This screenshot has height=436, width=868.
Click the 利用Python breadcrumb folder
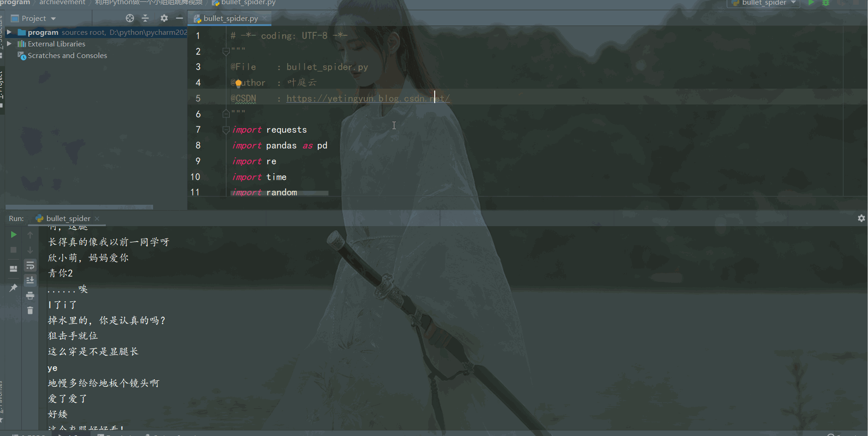click(x=148, y=2)
